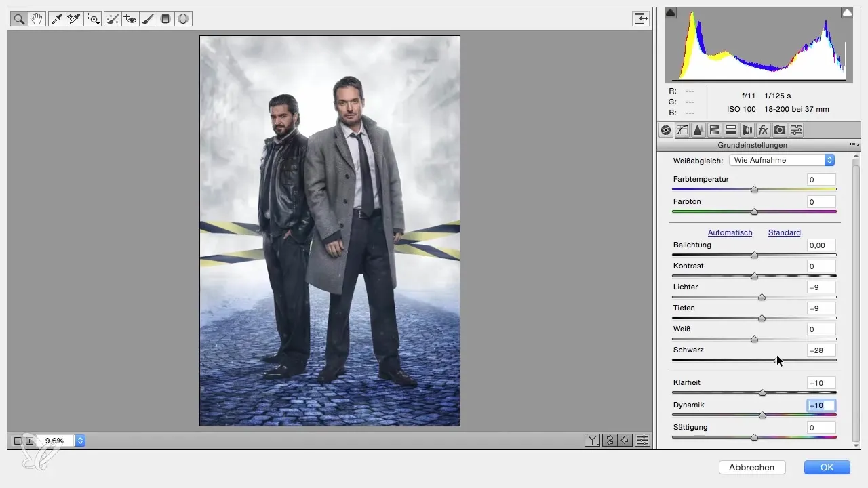Select the Graduated Filter tool
Viewport: 868px width, 488px height.
(165, 19)
